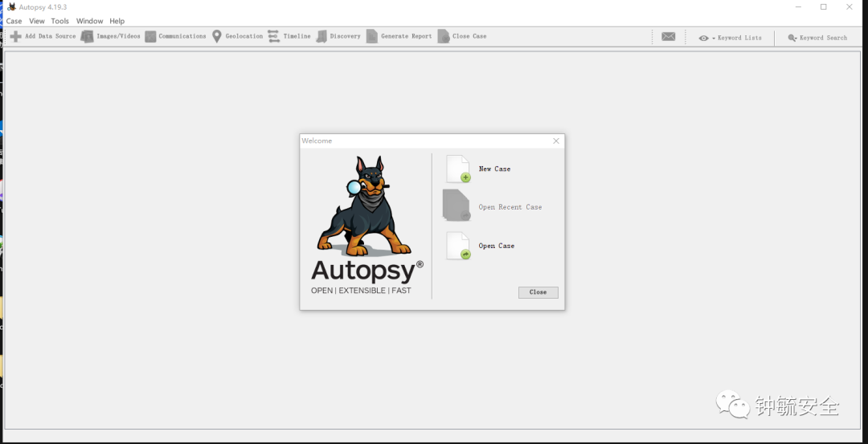
Task: Click the envelope messages icon in toolbar
Action: pyautogui.click(x=669, y=36)
